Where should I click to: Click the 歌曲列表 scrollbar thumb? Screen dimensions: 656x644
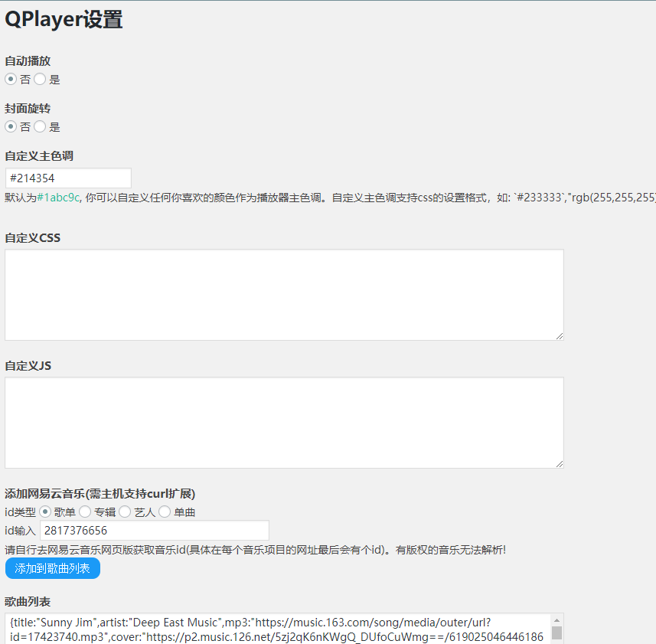556,633
